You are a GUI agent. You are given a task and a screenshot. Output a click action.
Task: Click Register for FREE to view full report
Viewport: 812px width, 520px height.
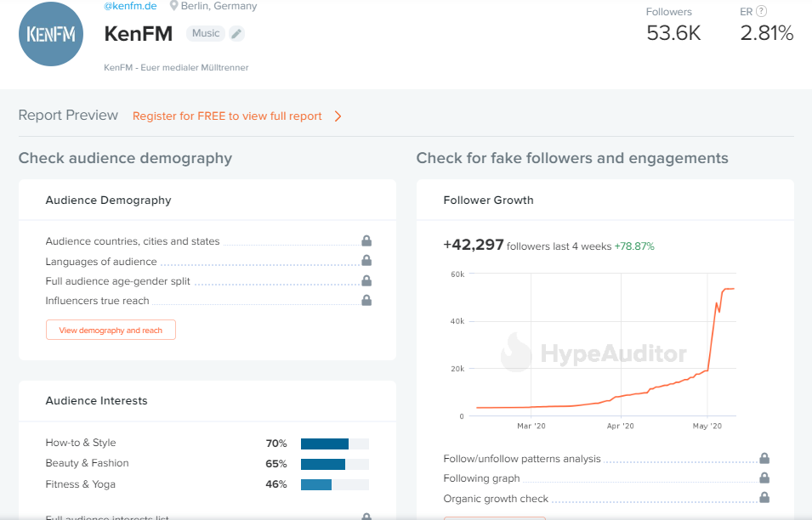227,116
